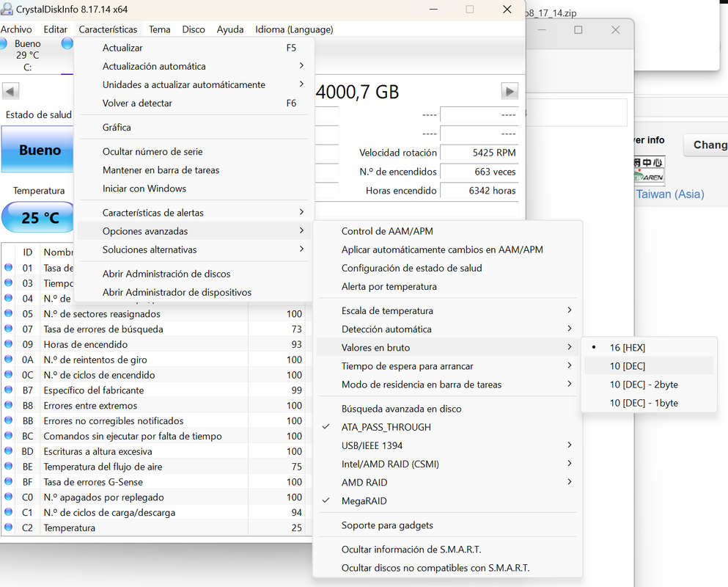
Task: Expand Modo de residencia en barra de tareas
Action: 447,384
